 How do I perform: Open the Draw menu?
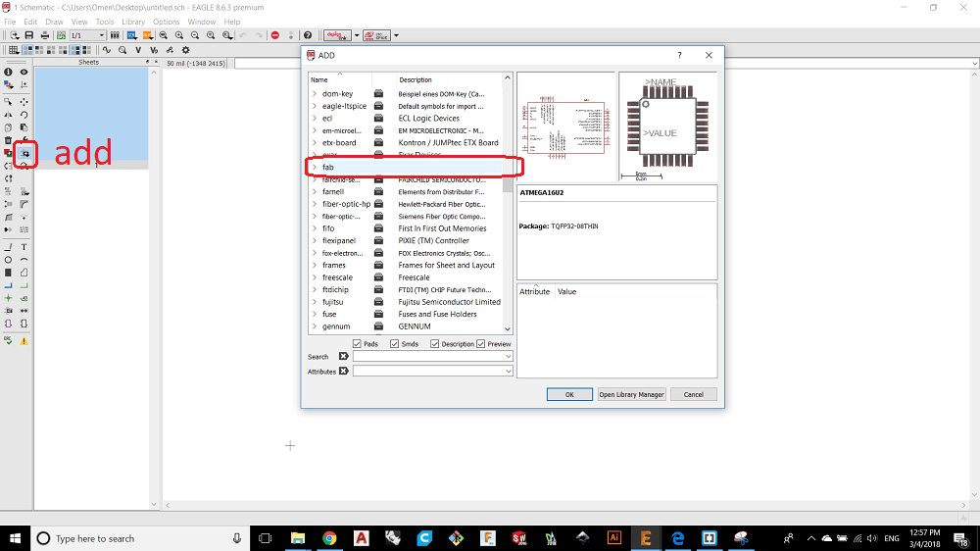pyautogui.click(x=54, y=22)
